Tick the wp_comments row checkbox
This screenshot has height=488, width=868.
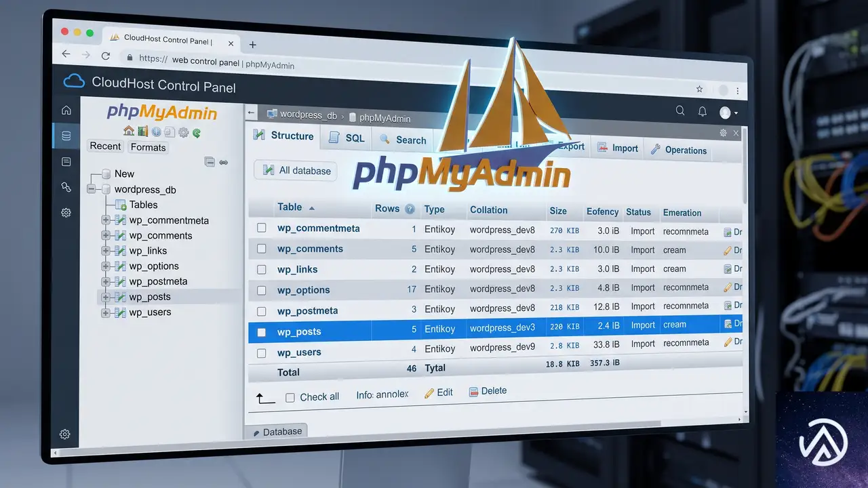262,249
